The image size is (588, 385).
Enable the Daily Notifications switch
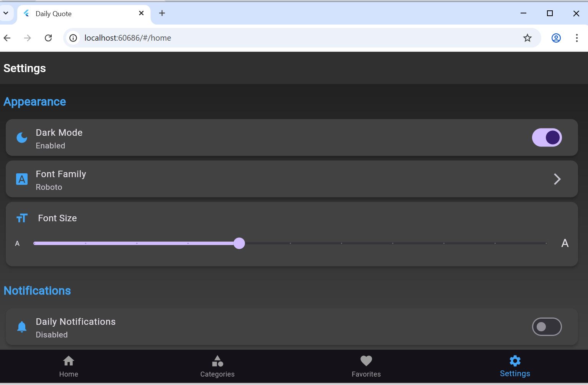coord(547,327)
